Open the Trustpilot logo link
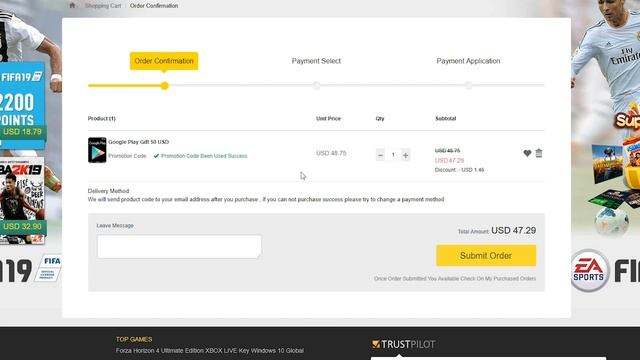The width and height of the screenshot is (640, 360). pos(403,344)
